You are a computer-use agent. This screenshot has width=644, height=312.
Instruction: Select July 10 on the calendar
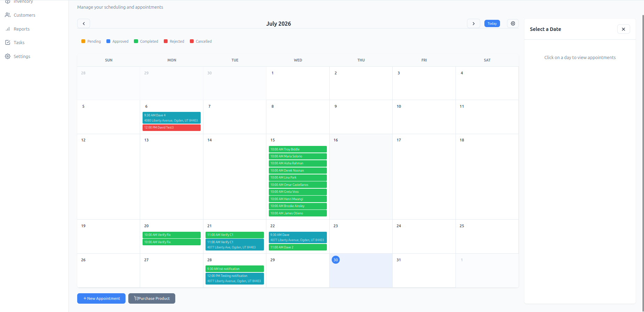(x=424, y=117)
